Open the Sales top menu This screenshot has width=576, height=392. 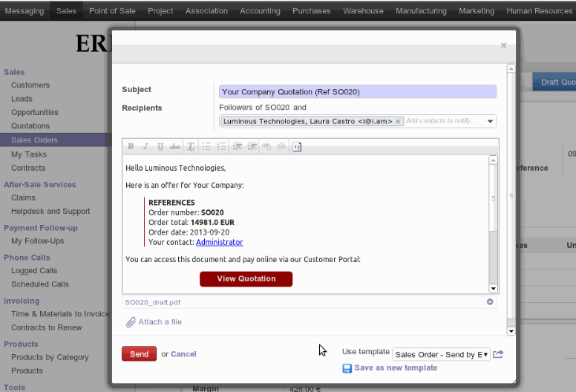click(x=67, y=11)
